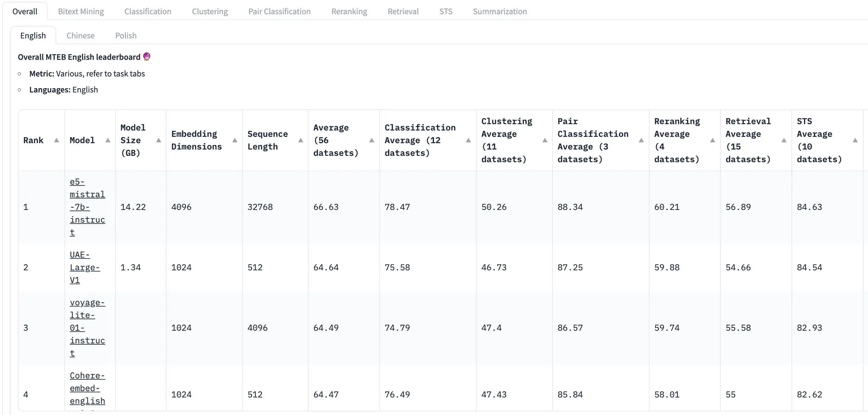Sort by Clustering Average arrow
The image size is (868, 415).
pos(545,140)
